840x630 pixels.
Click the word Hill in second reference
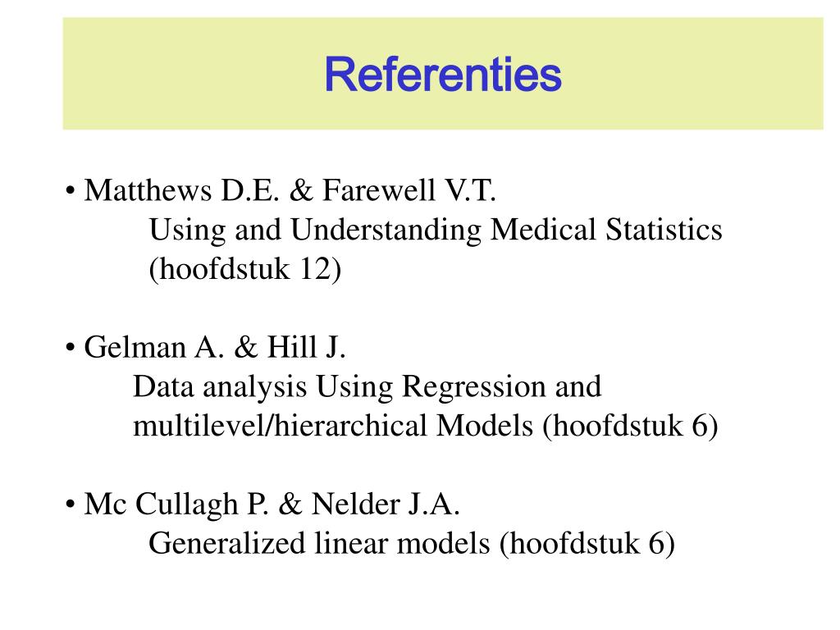pyautogui.click(x=291, y=347)
